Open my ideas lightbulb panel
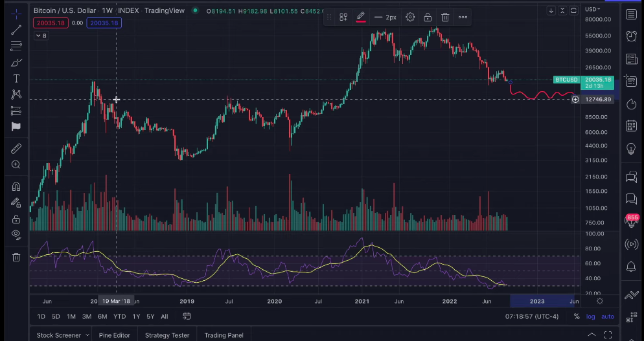 tap(631, 149)
